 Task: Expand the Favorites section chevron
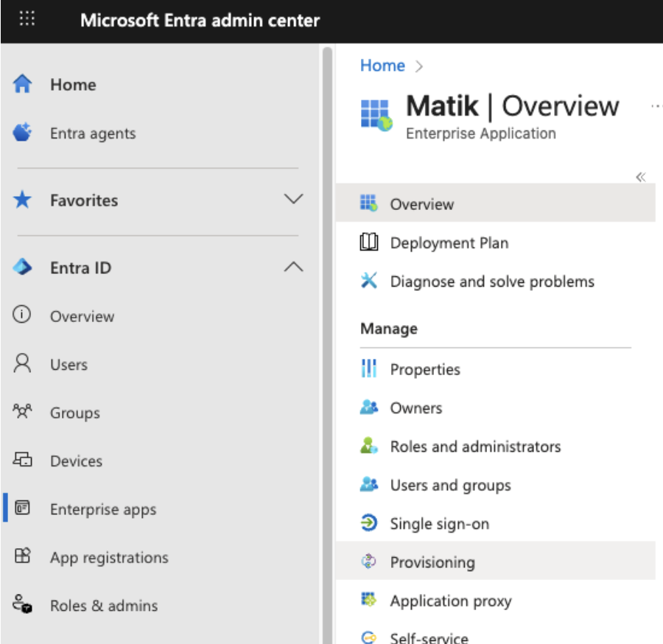pos(293,200)
